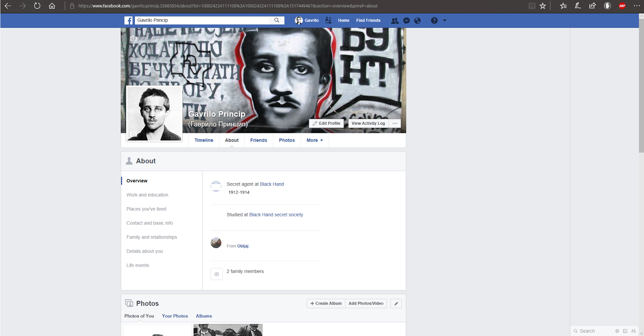Open browser home page icon
The image size is (644, 336).
(52, 6)
